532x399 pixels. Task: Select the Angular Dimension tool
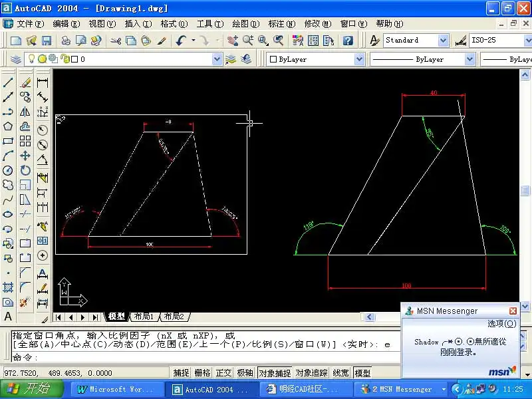point(43,160)
